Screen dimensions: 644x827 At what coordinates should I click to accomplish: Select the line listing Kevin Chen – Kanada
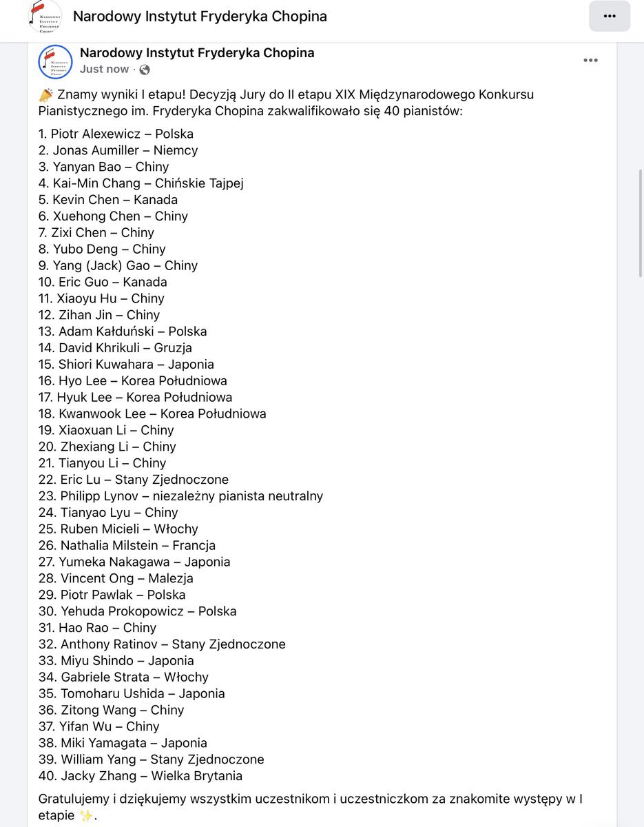point(108,200)
